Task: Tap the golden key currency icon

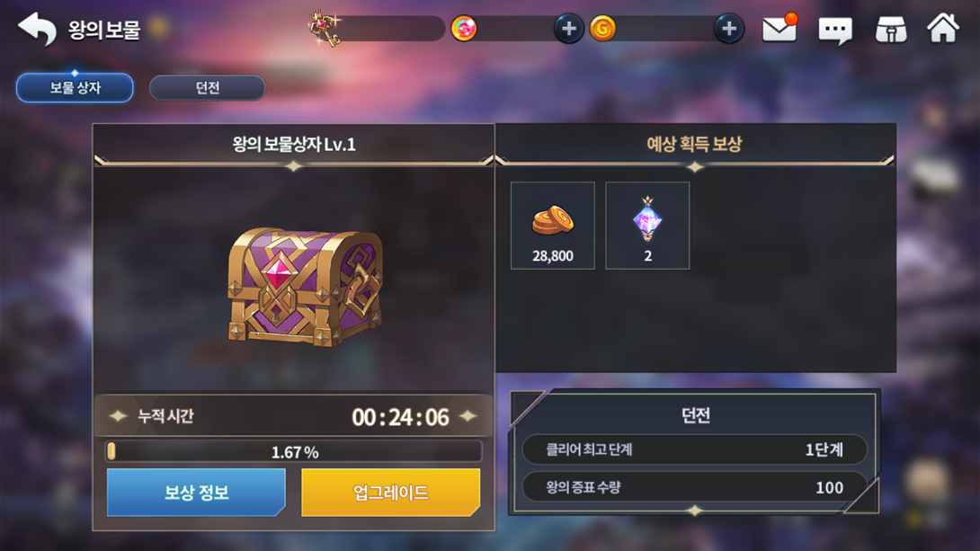Action: 325,29
